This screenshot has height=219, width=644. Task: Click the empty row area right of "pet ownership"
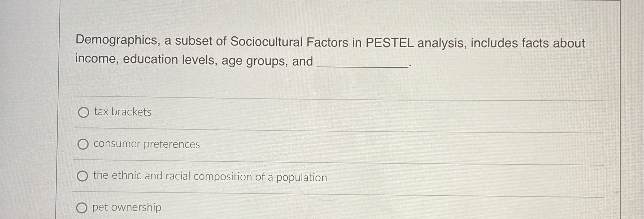382,208
